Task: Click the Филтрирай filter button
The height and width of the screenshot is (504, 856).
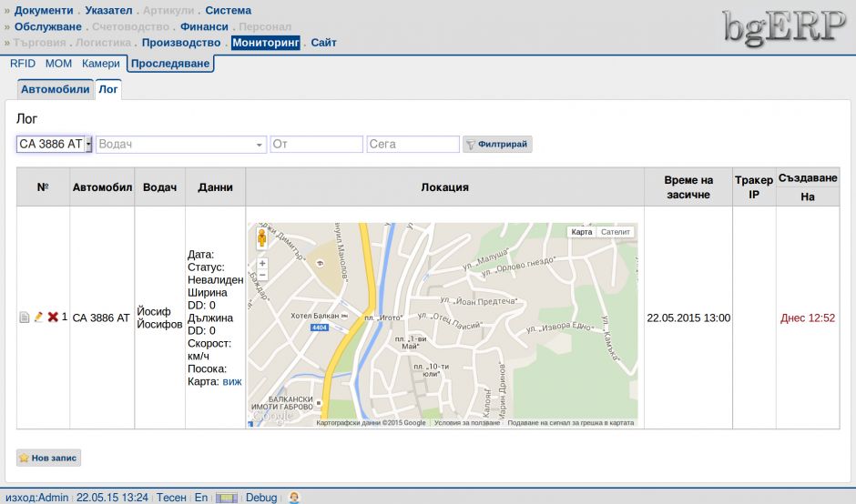Action: tap(497, 144)
